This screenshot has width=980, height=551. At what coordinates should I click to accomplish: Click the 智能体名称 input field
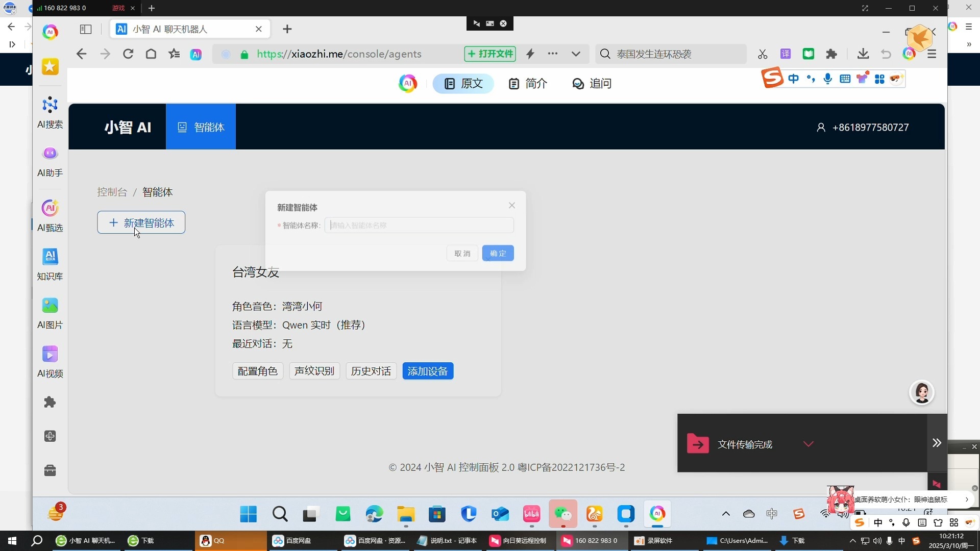pos(419,226)
